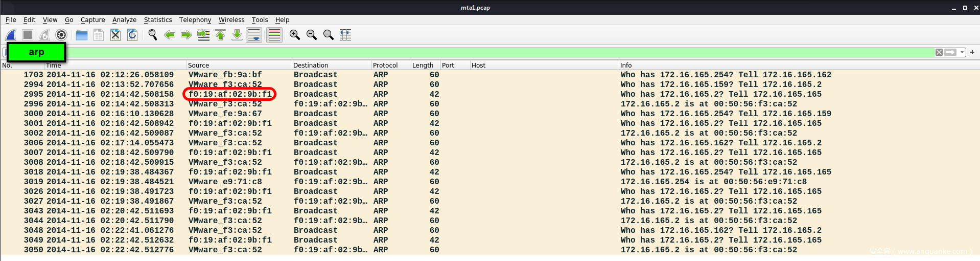980x261 pixels.
Task: Sort packets by the Protocol column
Action: (x=385, y=66)
